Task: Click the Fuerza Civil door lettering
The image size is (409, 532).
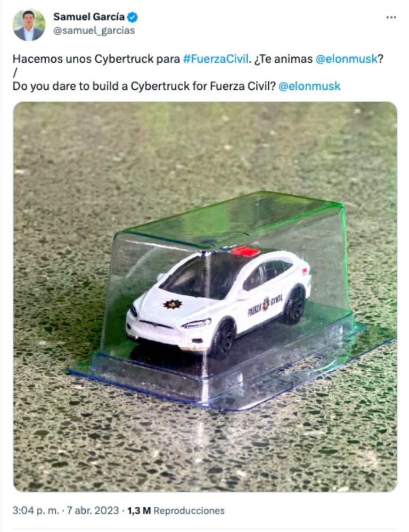Action: click(x=265, y=304)
